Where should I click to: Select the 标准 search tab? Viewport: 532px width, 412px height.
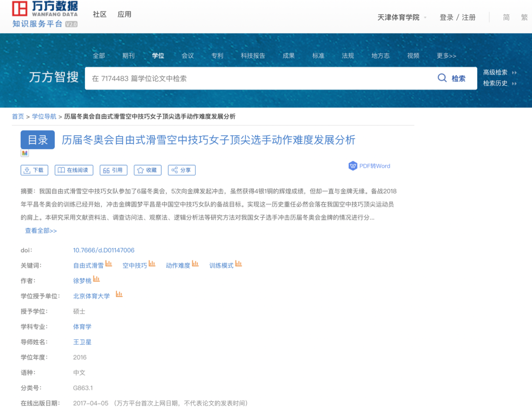tap(318, 56)
